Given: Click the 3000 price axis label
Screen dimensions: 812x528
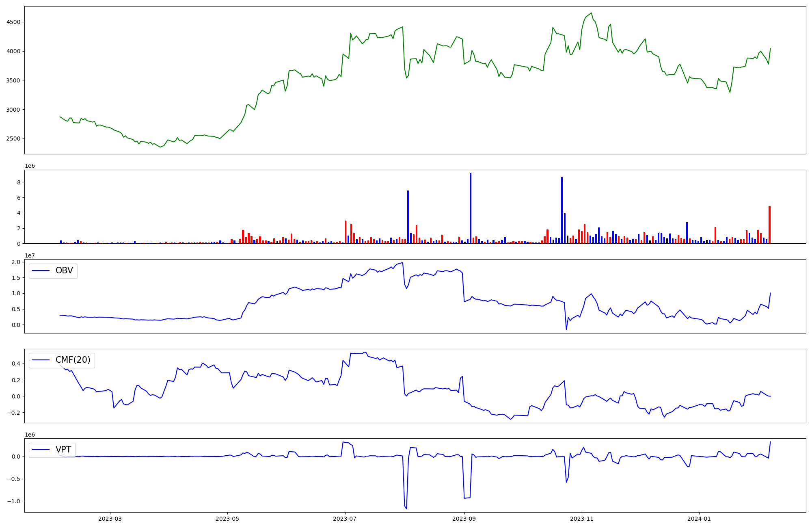Looking at the screenshot, I should coord(13,110).
